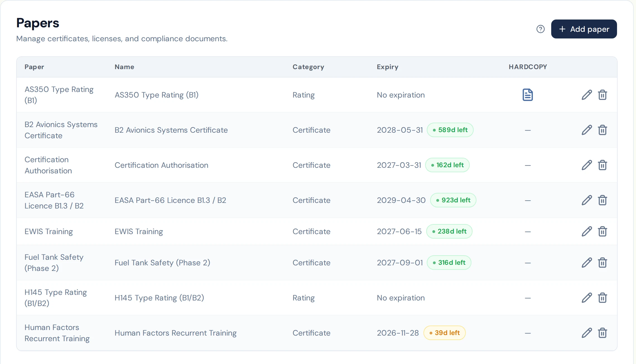Screen dimensions: 636x364
Task: Click the Paper column header
Action: click(x=34, y=67)
